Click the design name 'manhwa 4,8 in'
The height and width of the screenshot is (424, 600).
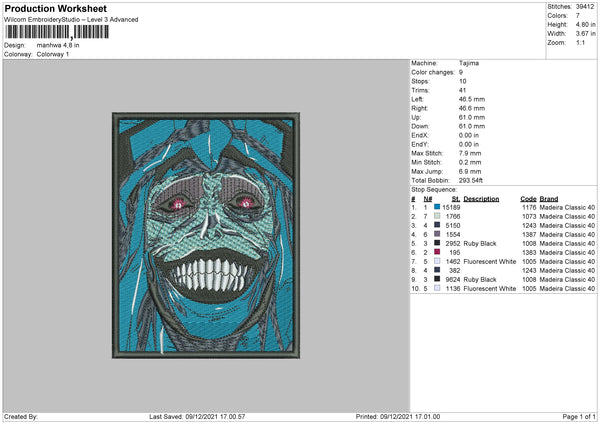tap(58, 45)
